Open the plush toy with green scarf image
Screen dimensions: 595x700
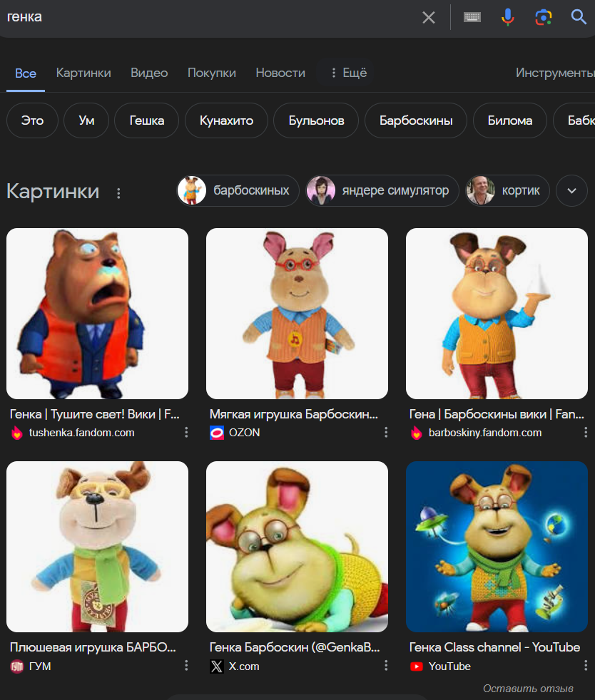[97, 547]
